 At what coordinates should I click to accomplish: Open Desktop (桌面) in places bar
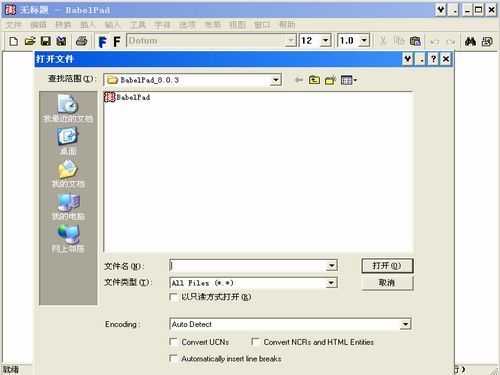click(68, 141)
